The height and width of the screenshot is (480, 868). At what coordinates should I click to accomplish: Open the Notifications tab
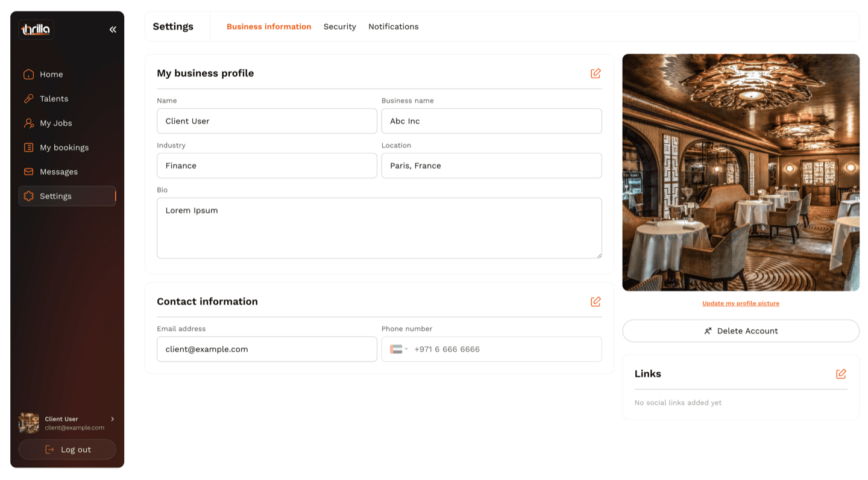click(x=394, y=26)
